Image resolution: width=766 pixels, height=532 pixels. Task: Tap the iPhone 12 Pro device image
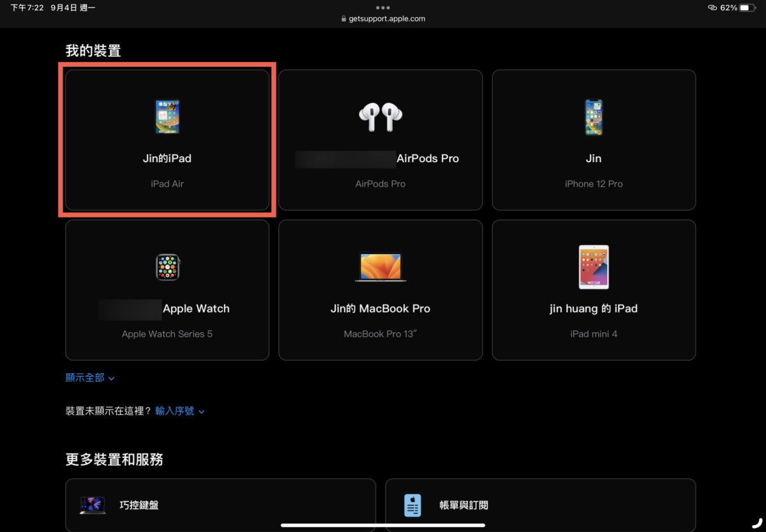[x=594, y=117]
